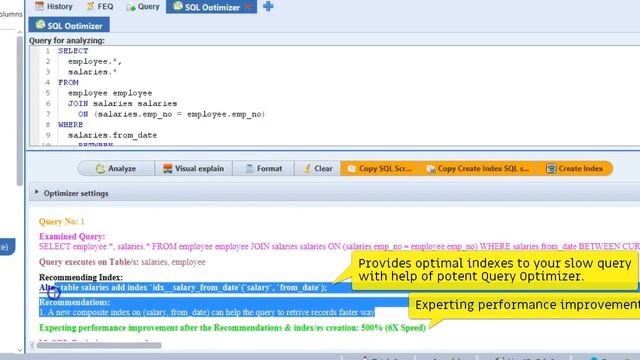This screenshot has width=640, height=360.
Task: Open Visual explain
Action: coord(193,169)
